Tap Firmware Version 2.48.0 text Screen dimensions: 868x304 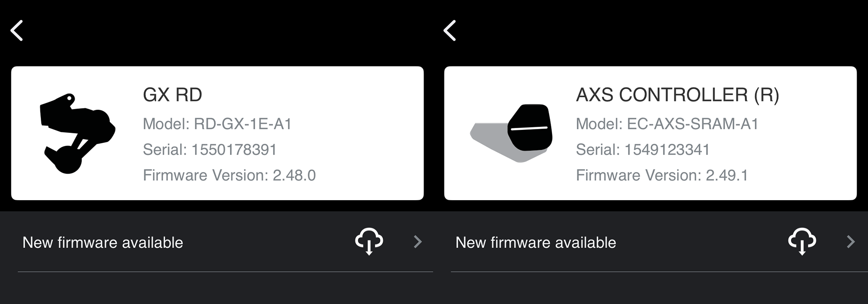pyautogui.click(x=229, y=175)
